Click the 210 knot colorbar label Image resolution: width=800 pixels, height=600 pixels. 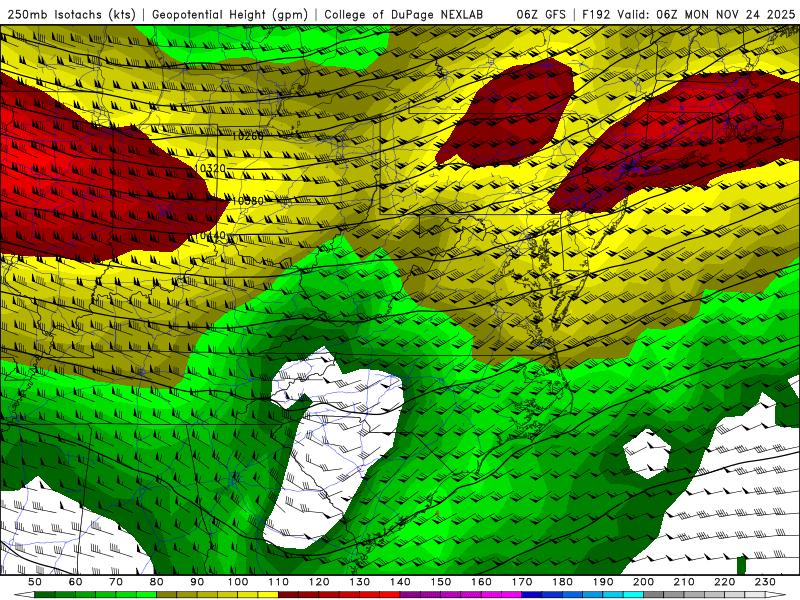point(684,582)
